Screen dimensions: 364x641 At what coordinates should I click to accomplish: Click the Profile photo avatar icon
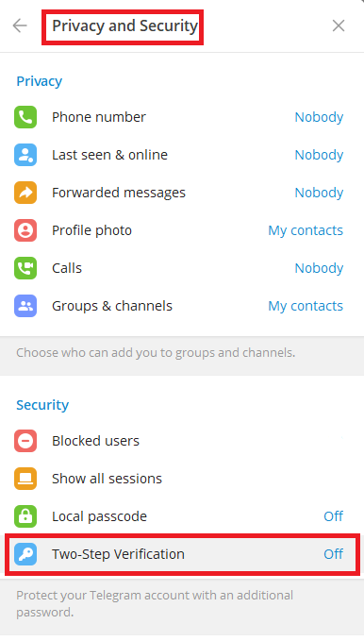pyautogui.click(x=25, y=230)
